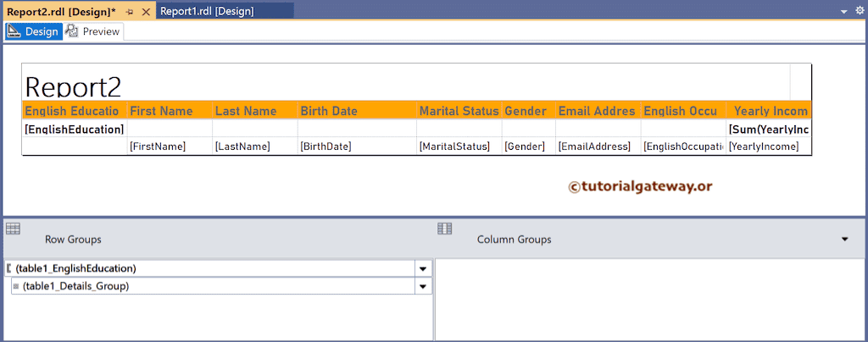Select the [Gender] detail cell
Screen dimensions: 868x342
point(529,146)
